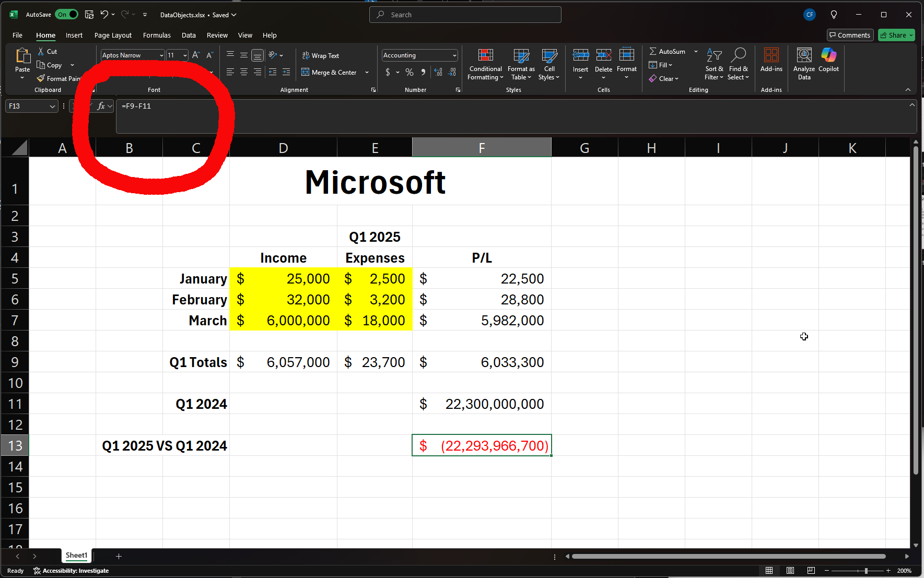Open the font size dropdown
Viewport: 924px width, 578px height.
tap(185, 55)
